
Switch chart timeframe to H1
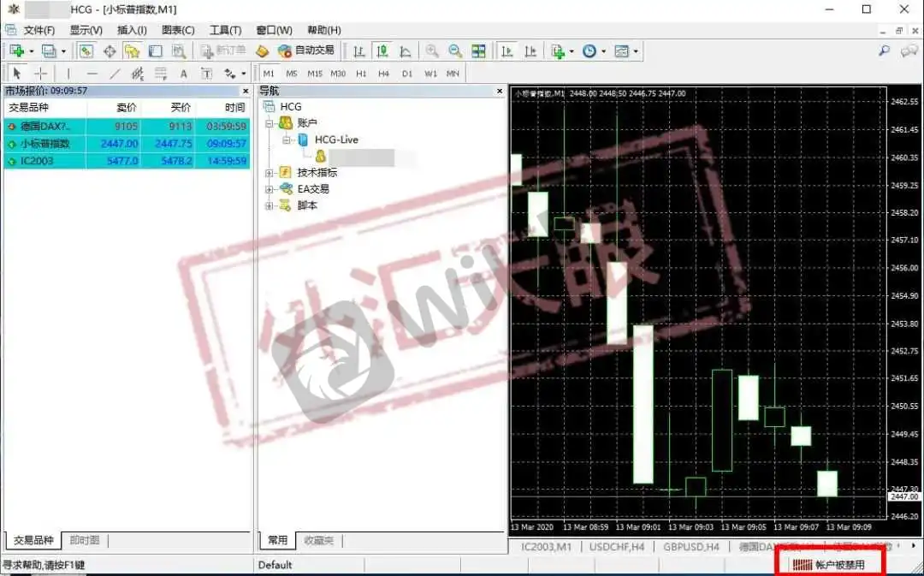[x=361, y=74]
